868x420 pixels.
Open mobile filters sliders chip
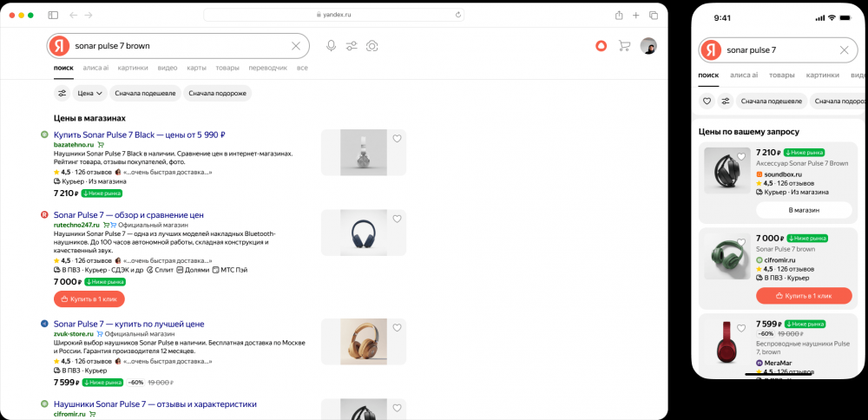[726, 102]
